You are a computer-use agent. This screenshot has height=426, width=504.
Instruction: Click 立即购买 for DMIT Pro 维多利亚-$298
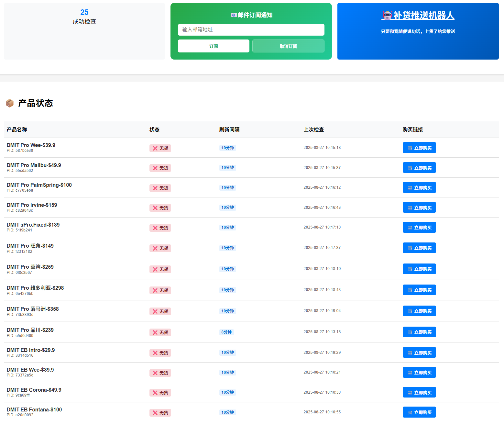(419, 290)
